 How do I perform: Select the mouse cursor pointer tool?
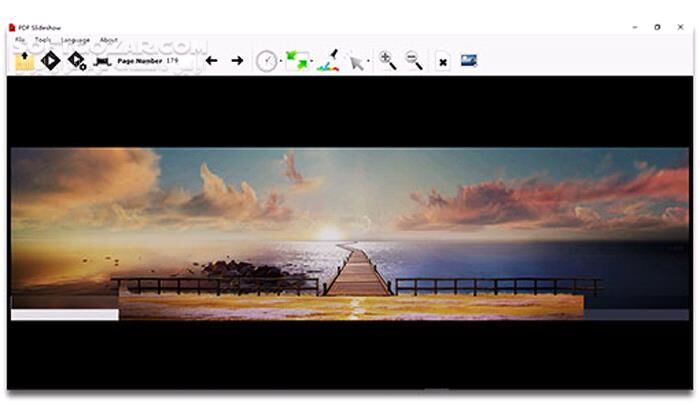[x=356, y=62]
